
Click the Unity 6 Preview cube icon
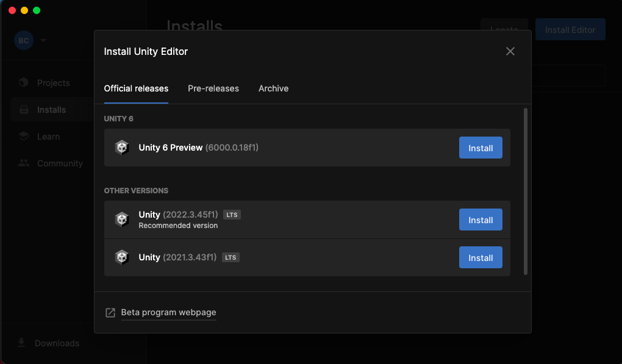(x=122, y=148)
